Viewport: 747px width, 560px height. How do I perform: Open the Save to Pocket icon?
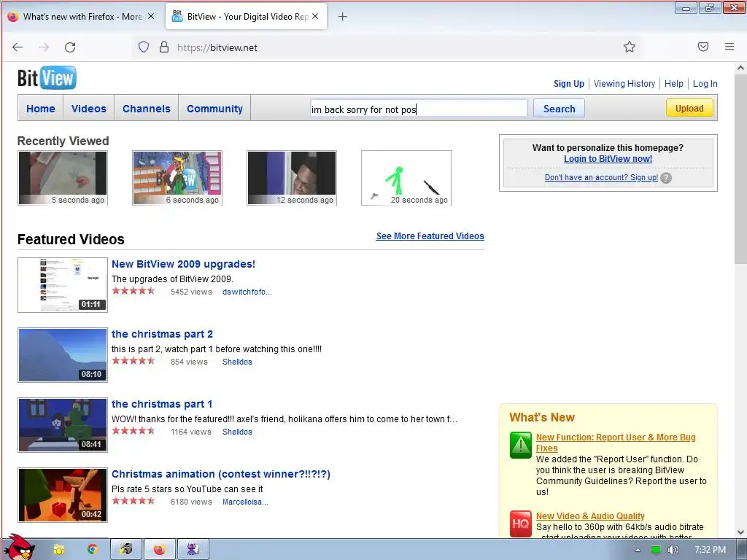click(703, 47)
